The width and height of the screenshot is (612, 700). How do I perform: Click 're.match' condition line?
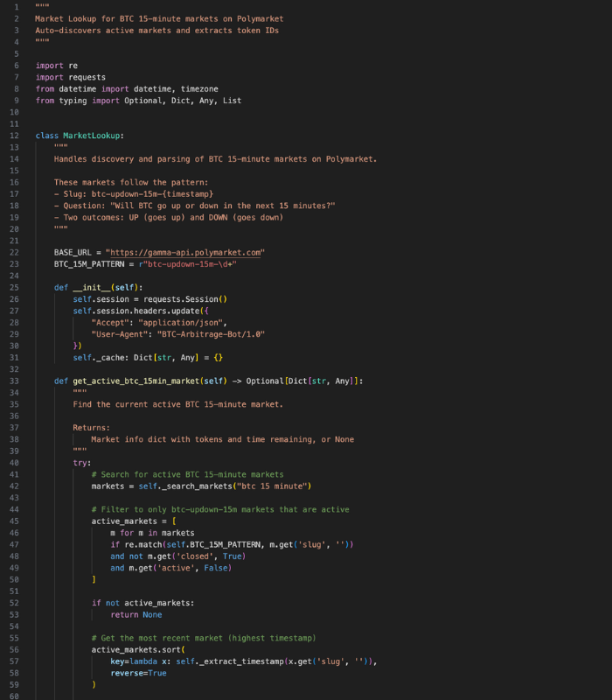tap(232, 544)
